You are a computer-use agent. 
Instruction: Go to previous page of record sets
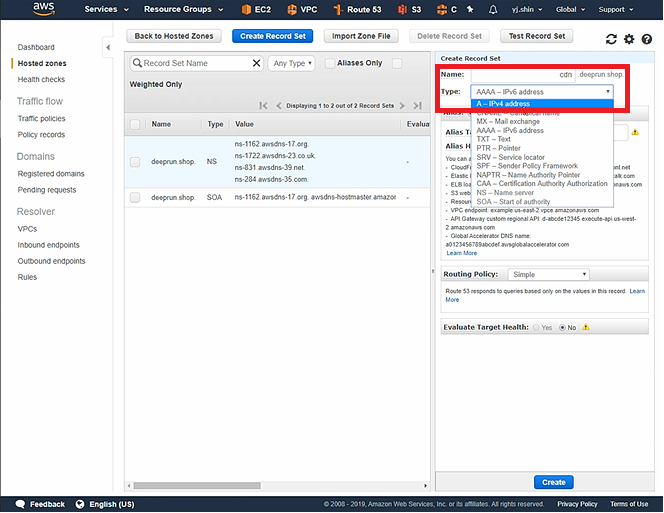pos(279,105)
